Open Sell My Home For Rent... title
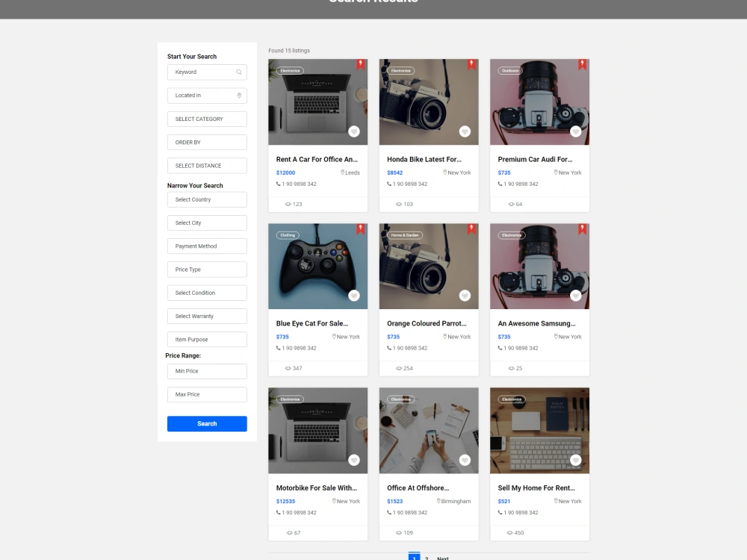 (x=536, y=488)
